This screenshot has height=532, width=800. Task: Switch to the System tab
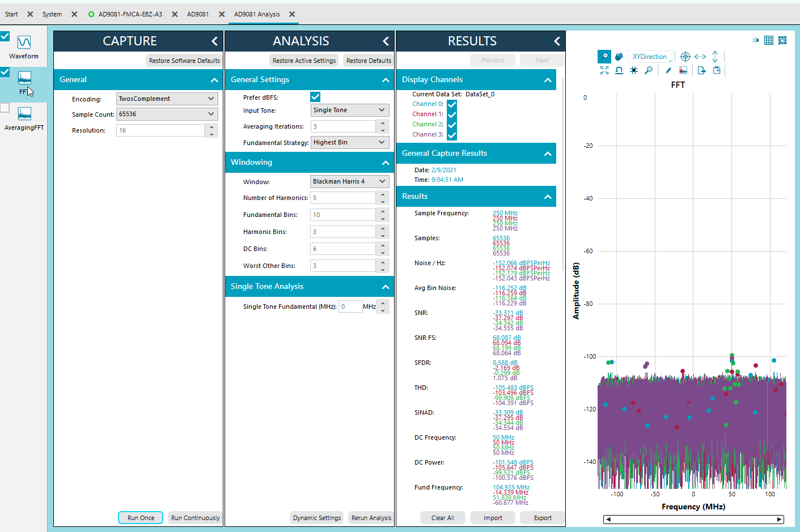[52, 14]
